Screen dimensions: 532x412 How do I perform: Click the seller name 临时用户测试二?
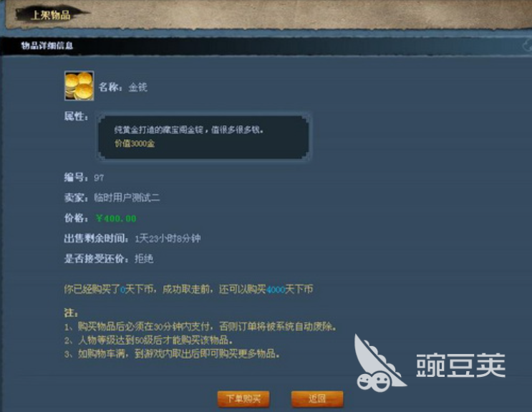click(127, 198)
